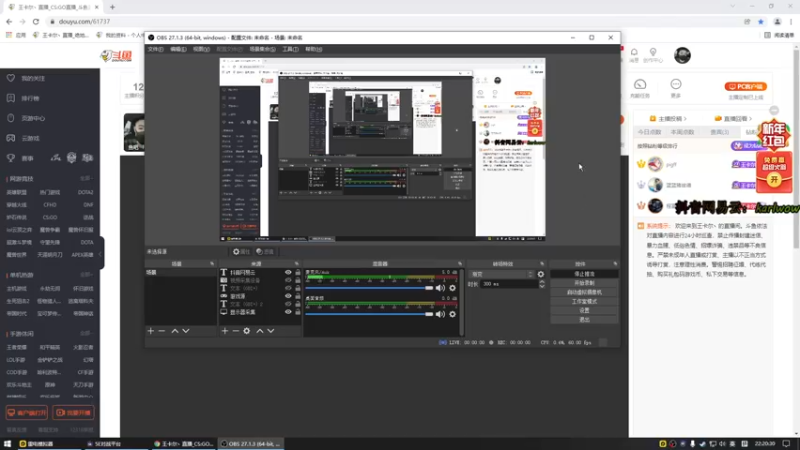
Task: Open the more options ellipsis icon on Douyu
Action: (676, 84)
